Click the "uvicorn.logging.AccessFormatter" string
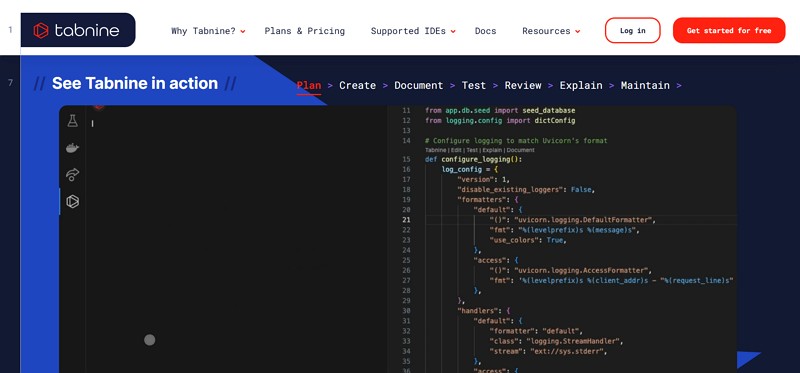Screen dimensions: 800x373 [582, 270]
